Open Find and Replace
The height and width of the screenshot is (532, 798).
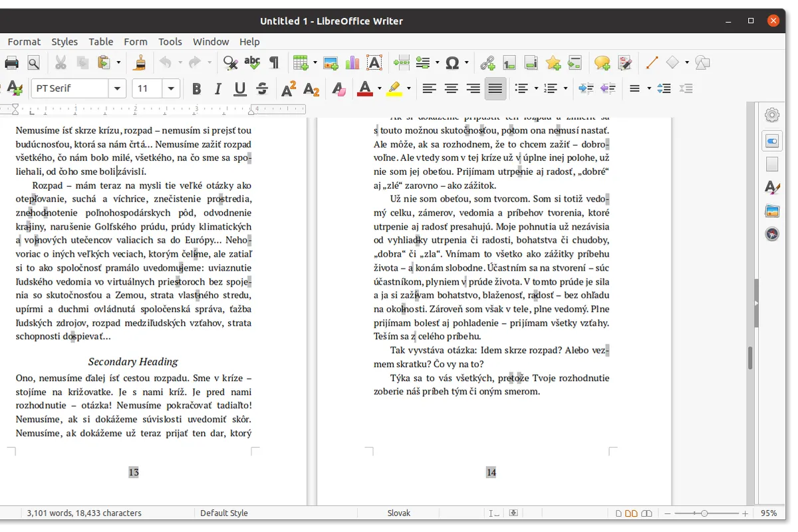[x=230, y=63]
